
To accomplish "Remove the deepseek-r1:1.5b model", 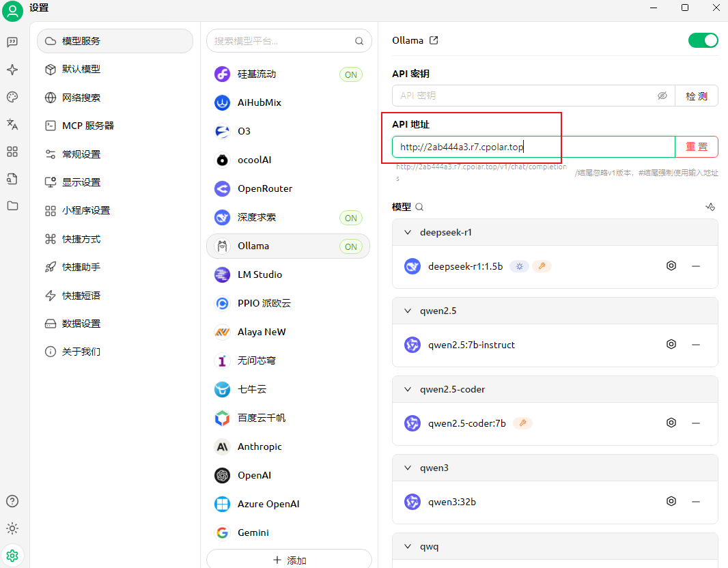I will tap(695, 266).
